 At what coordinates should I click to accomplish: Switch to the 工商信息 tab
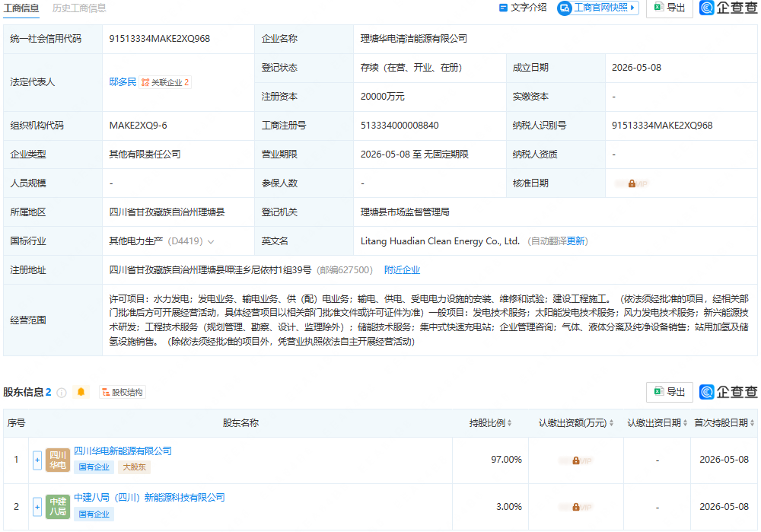(21, 8)
